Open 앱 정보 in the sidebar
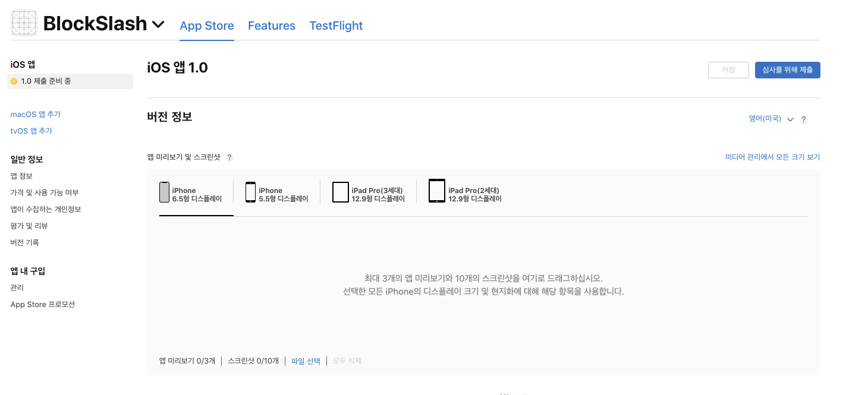Image resolution: width=868 pixels, height=395 pixels. (x=21, y=176)
